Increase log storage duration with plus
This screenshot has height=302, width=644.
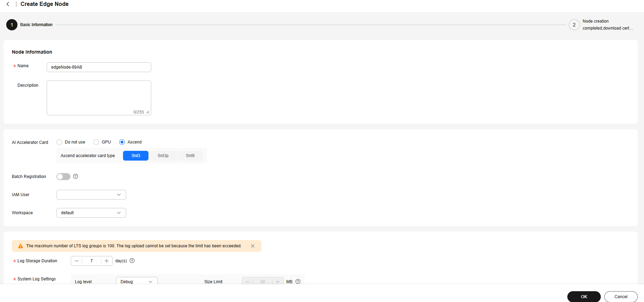(107, 261)
